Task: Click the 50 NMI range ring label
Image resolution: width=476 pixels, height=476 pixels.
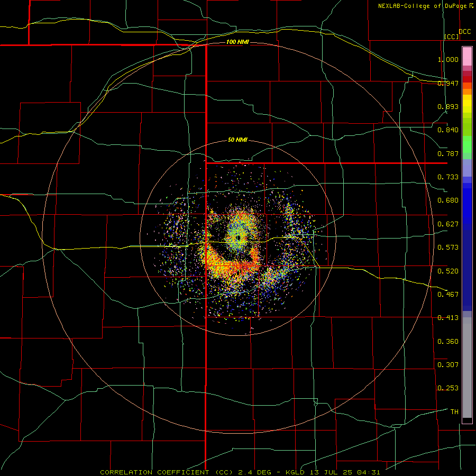Action: [x=237, y=140]
